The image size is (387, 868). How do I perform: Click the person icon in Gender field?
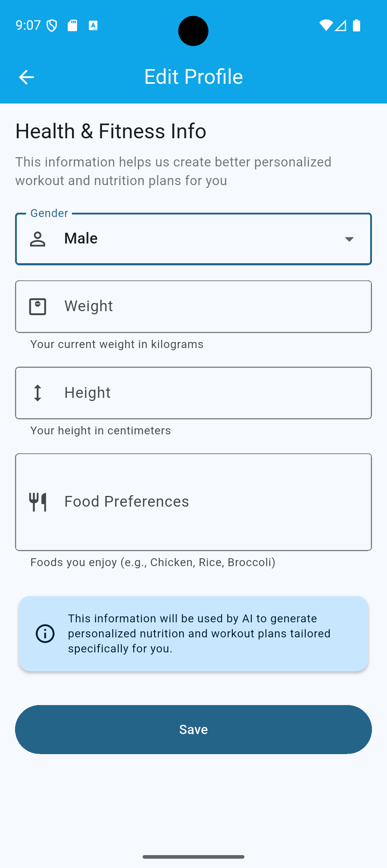point(38,239)
